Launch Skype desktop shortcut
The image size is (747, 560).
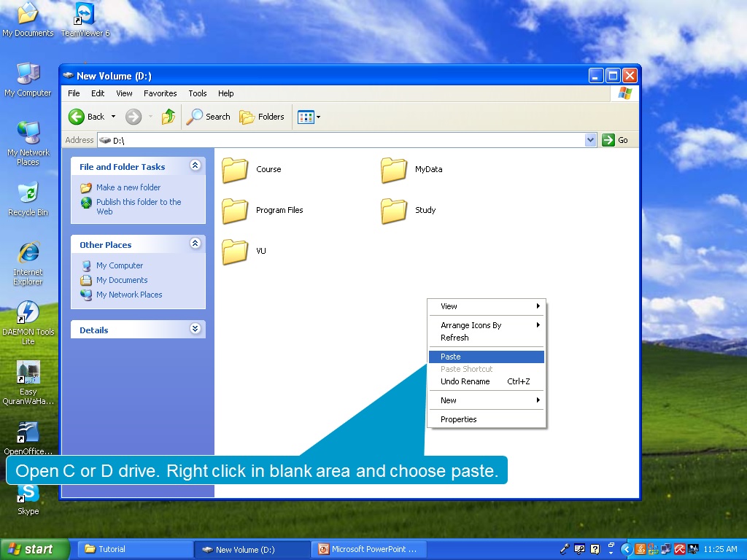(x=28, y=499)
